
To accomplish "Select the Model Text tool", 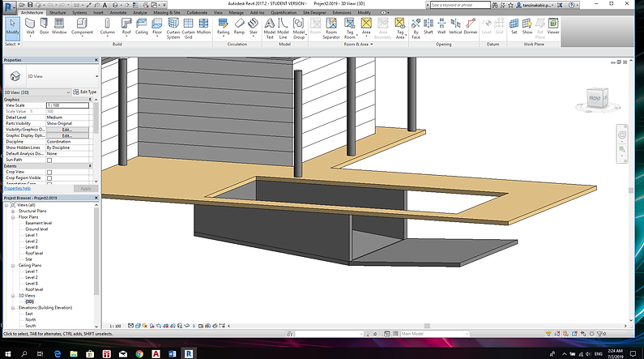I will tap(270, 28).
